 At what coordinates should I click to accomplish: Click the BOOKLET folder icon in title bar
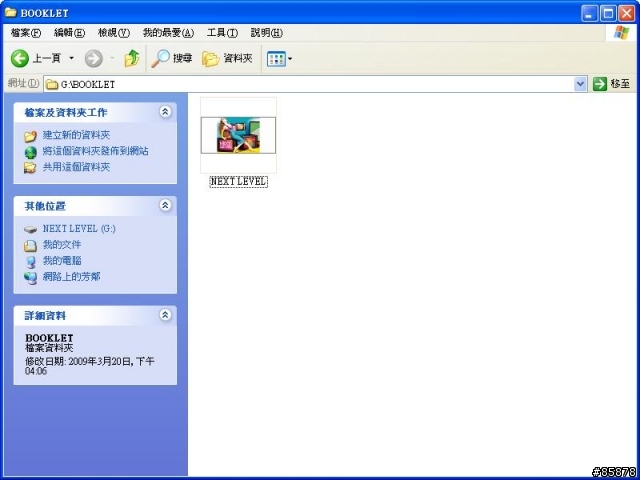(x=11, y=12)
